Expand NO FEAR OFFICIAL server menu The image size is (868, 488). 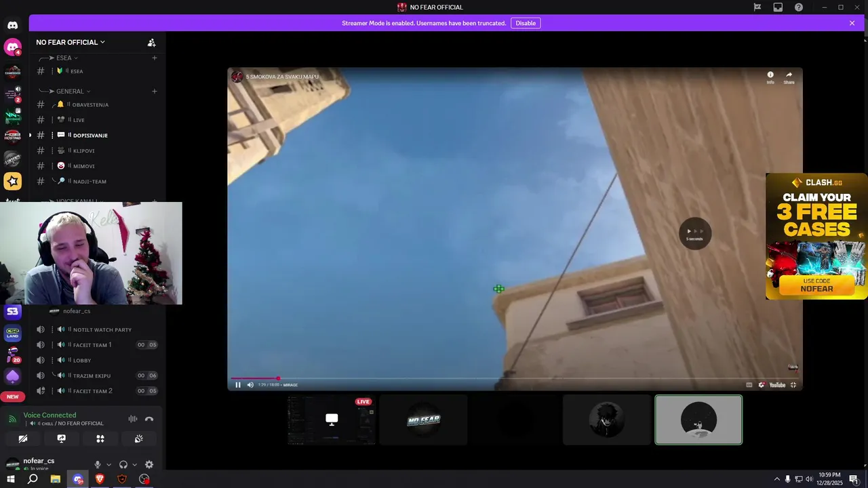[x=71, y=42]
